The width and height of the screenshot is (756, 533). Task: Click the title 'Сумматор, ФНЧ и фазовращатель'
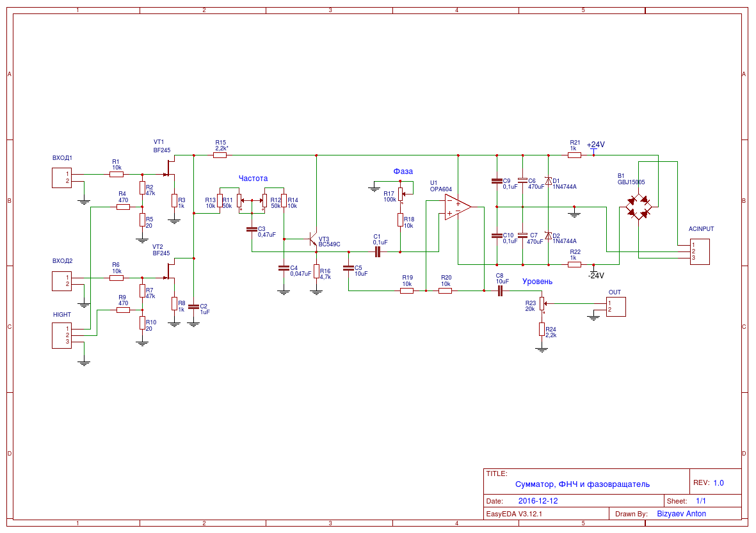pyautogui.click(x=583, y=484)
